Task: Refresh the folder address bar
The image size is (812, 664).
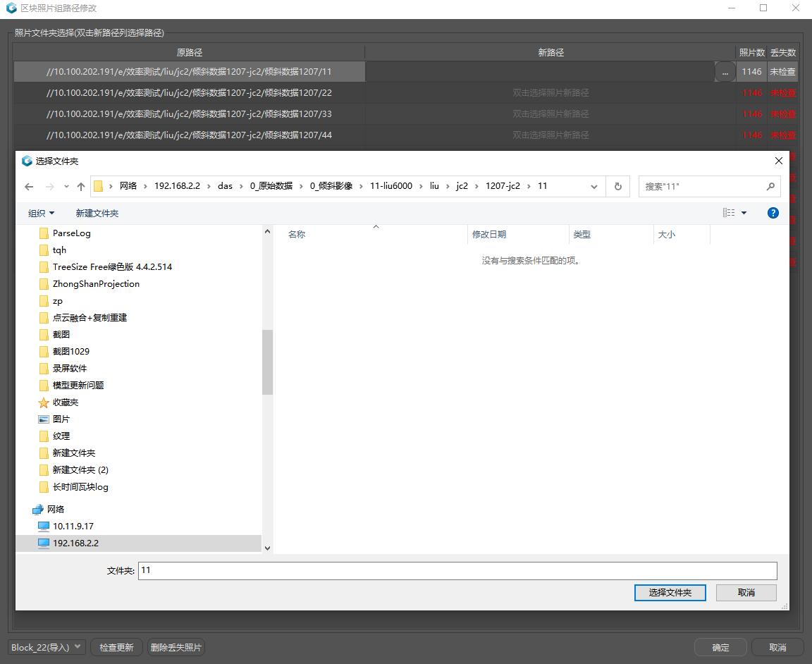Action: coord(617,187)
